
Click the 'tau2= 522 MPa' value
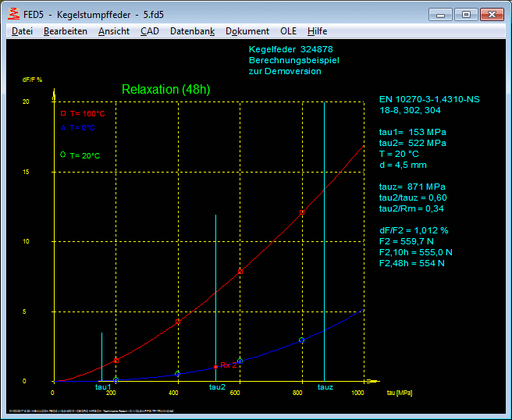pyautogui.click(x=413, y=143)
